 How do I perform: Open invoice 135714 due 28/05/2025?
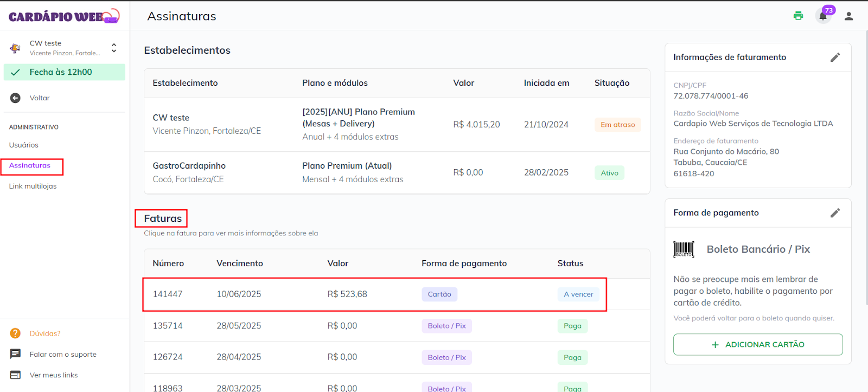click(x=374, y=326)
